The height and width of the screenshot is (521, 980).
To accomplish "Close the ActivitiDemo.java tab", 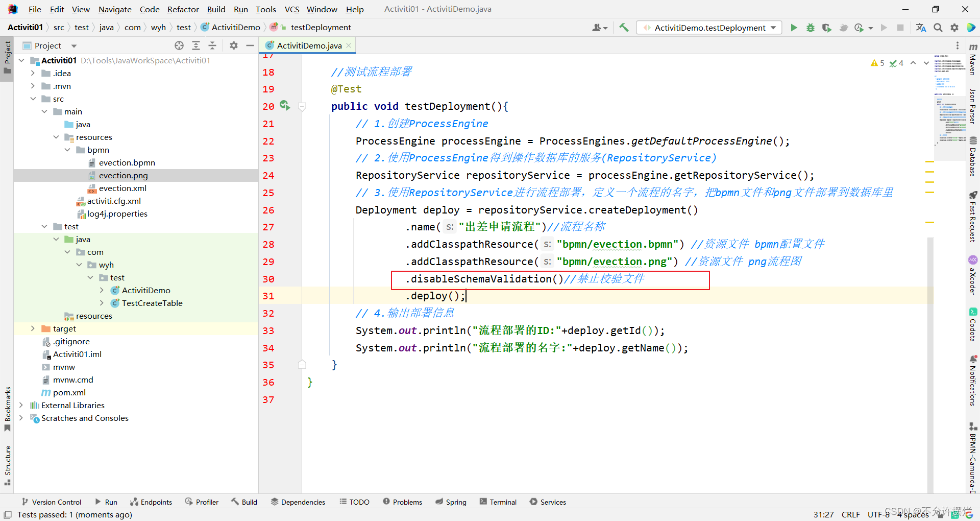I will [x=349, y=45].
